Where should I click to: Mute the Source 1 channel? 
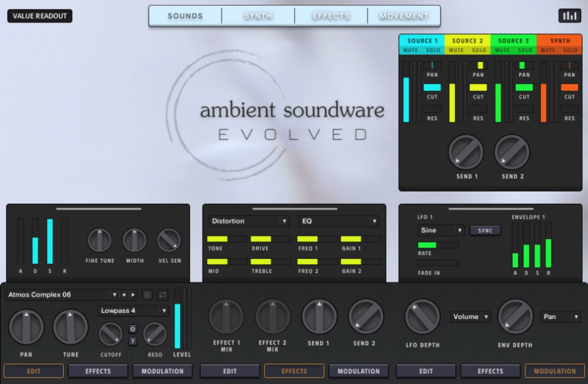410,50
